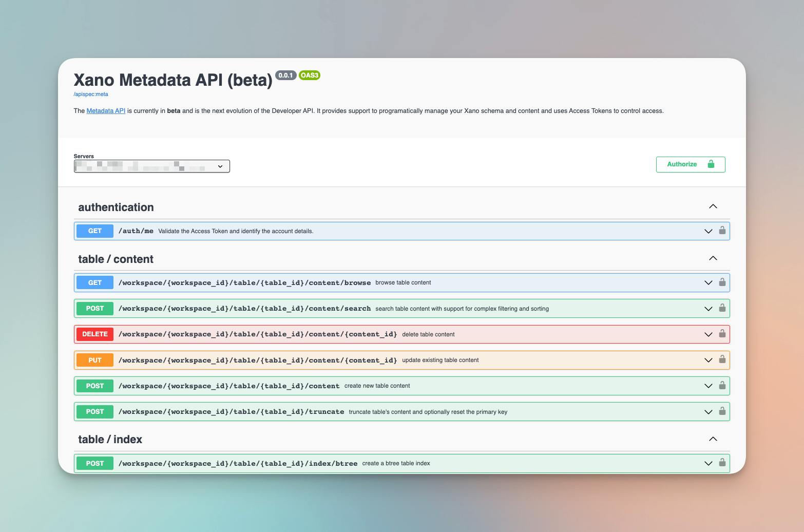Expand the truncate endpoint chevron
Screen dimensions: 804x532
tap(708, 412)
